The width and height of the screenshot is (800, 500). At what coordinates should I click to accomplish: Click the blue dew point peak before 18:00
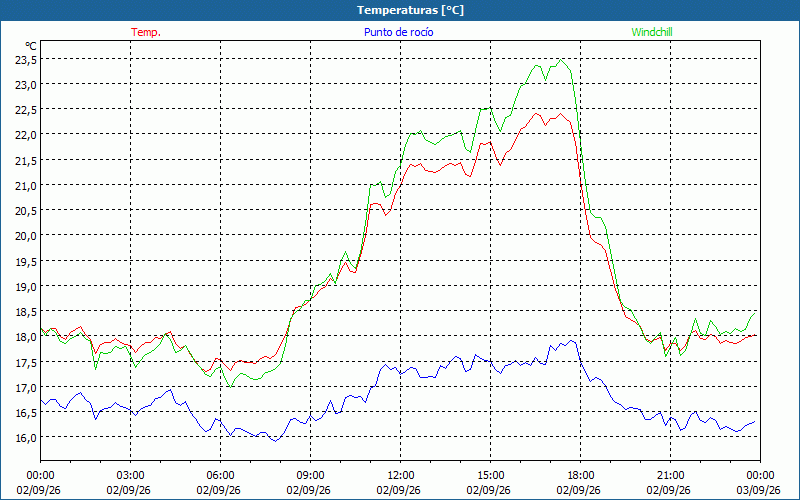pyautogui.click(x=571, y=341)
